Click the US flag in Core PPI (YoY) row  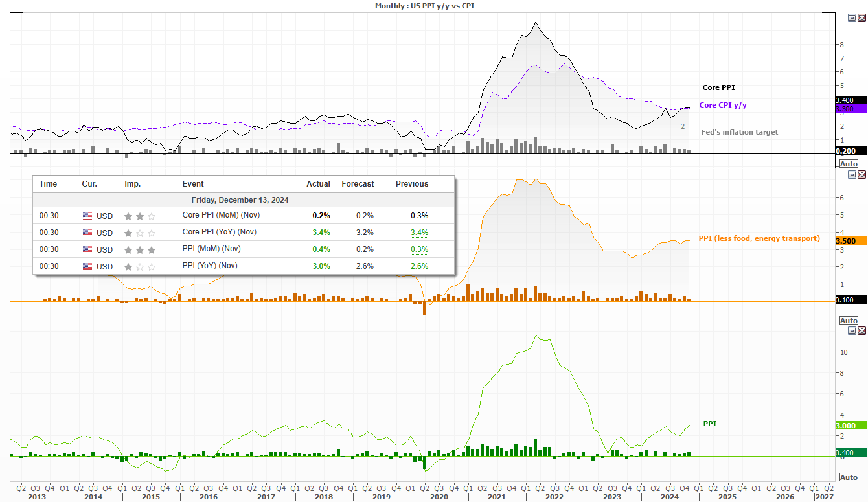click(87, 233)
